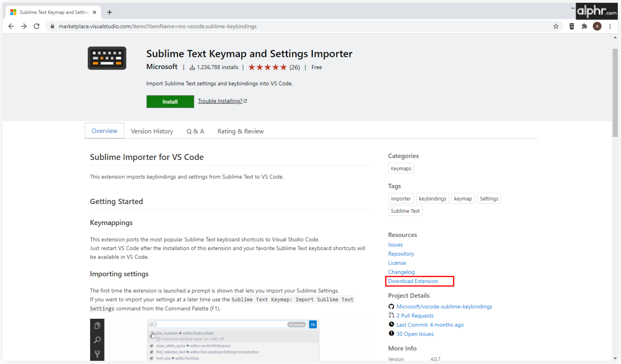The height and width of the screenshot is (364, 621).
Task: Close the Sublime Text Keymap browser tab
Action: (x=95, y=12)
